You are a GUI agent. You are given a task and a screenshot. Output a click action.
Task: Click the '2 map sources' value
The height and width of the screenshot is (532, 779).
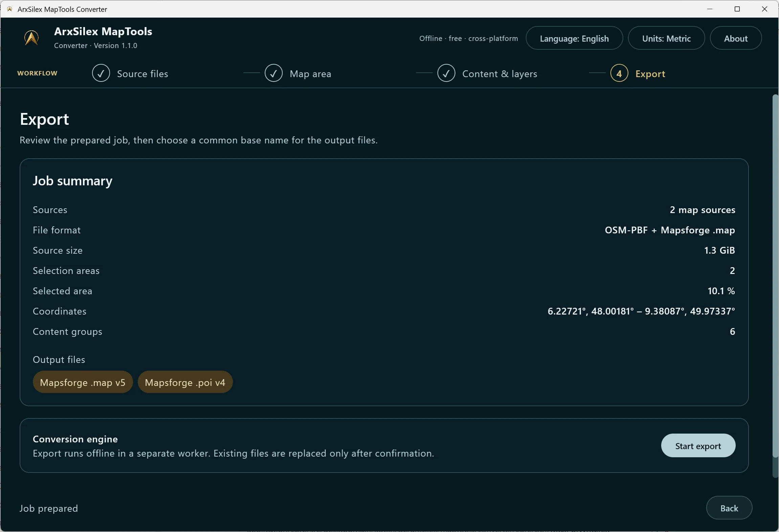(703, 210)
